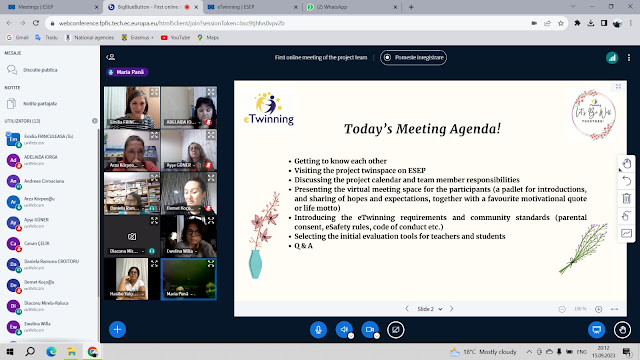This screenshot has height=360, width=640.
Task: Advance to the next slide
Action: pos(451,309)
